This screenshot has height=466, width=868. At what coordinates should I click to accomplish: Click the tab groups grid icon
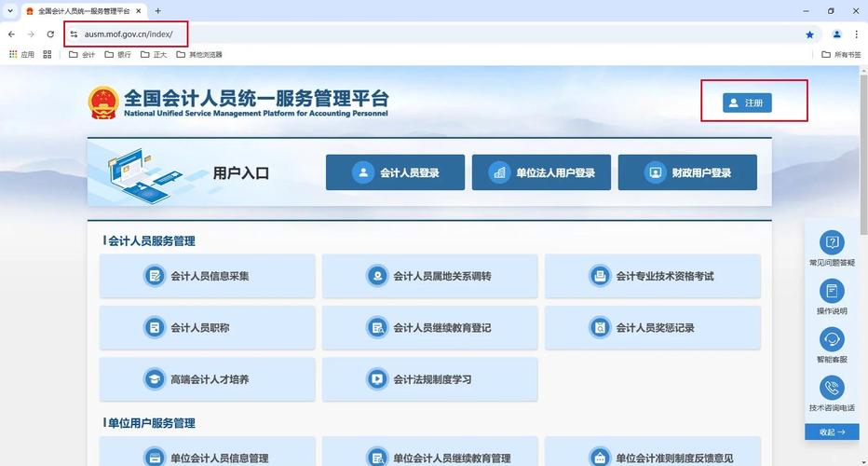point(47,54)
